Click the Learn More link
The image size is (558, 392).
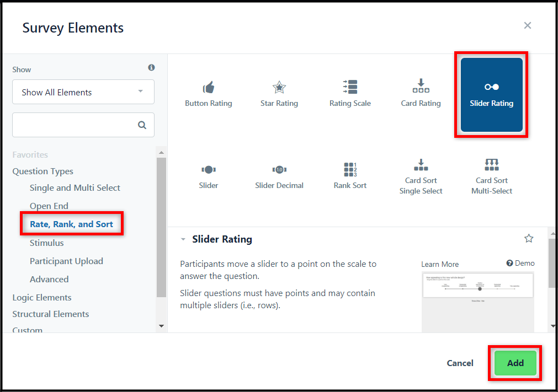click(x=440, y=265)
